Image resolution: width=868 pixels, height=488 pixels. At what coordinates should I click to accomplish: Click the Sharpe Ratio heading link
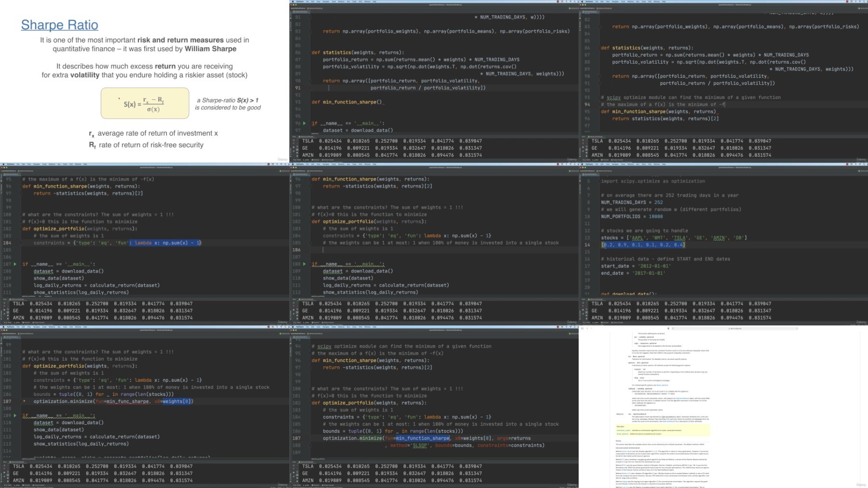(x=59, y=25)
